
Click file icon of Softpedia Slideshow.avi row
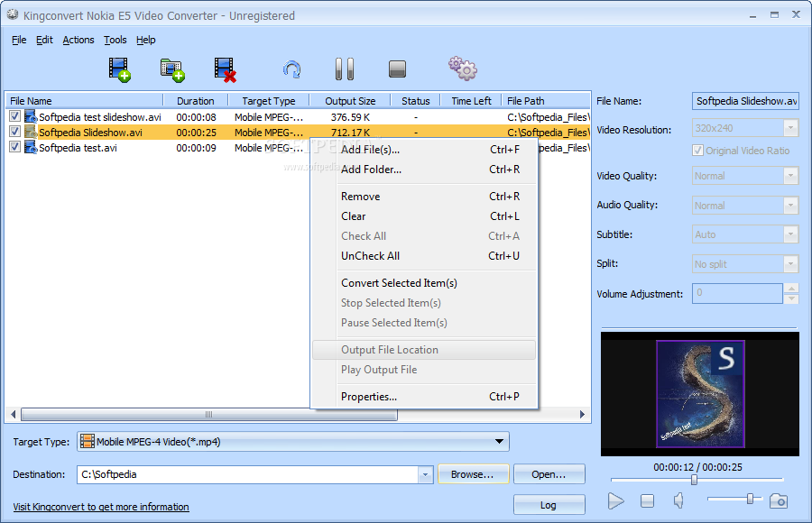[x=31, y=132]
